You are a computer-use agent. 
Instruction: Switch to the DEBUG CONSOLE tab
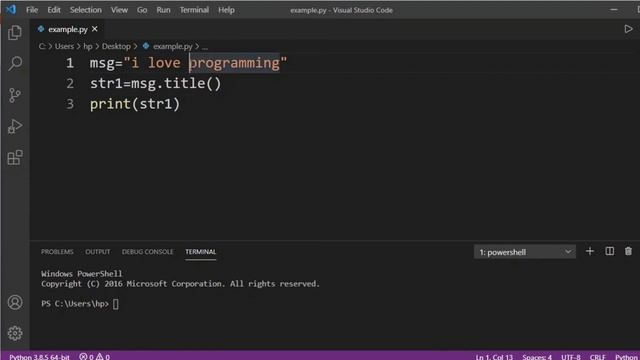pyautogui.click(x=147, y=252)
